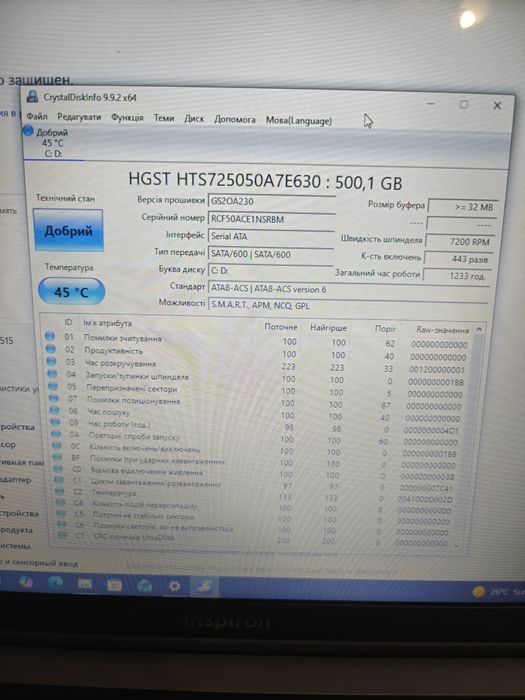The height and width of the screenshot is (700, 525).
Task: Select the row Час роботи (год.)
Action: tap(258, 426)
